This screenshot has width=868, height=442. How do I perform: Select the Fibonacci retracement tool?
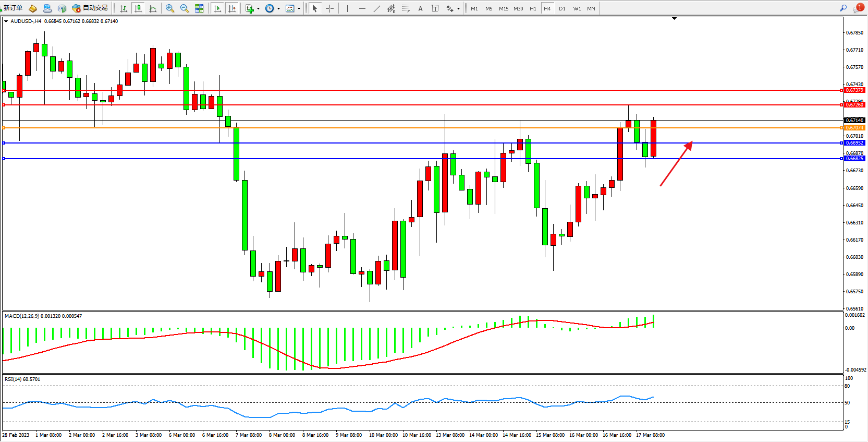coord(406,8)
